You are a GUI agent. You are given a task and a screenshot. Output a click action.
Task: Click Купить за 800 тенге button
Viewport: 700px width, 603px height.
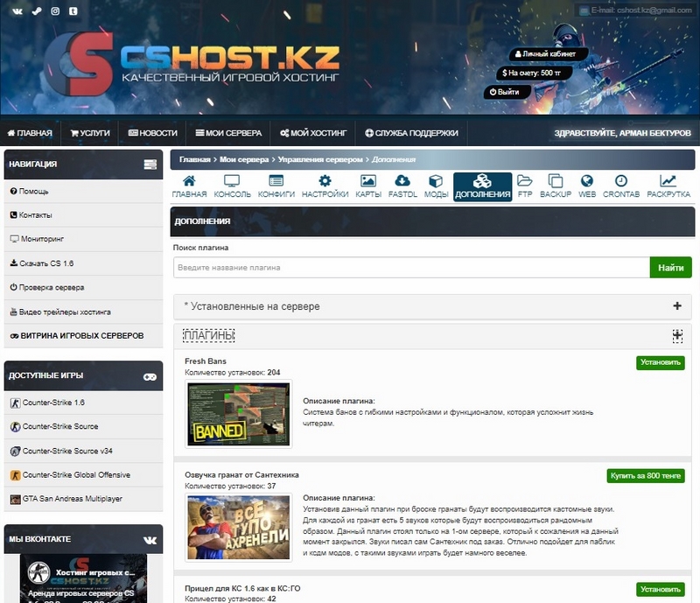pos(646,476)
